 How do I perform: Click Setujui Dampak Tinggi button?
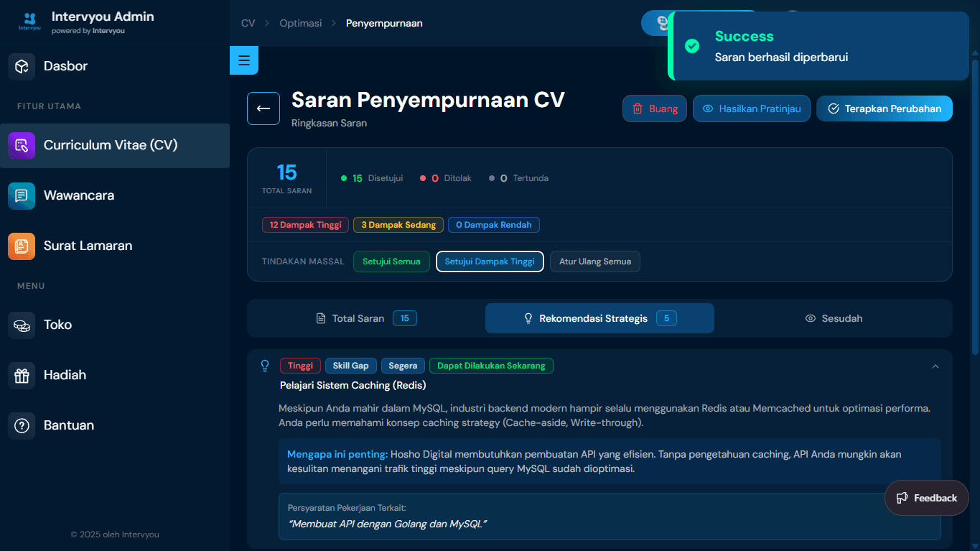point(490,261)
